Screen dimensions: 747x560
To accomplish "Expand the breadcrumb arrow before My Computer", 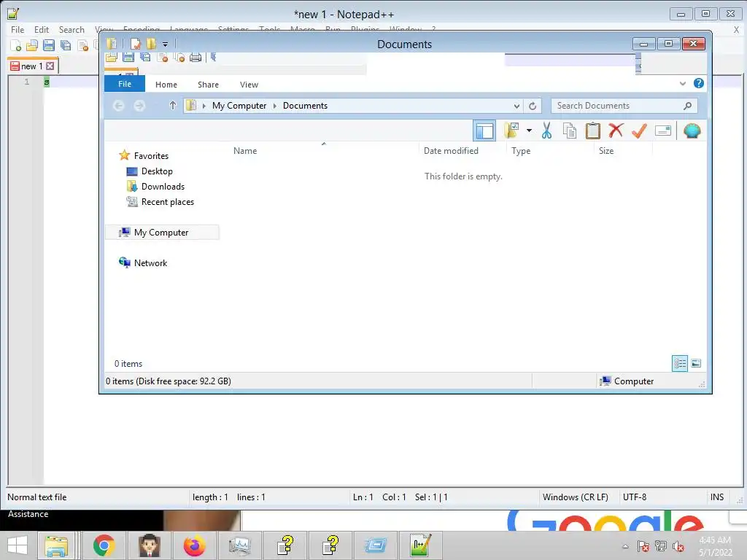I will 204,106.
